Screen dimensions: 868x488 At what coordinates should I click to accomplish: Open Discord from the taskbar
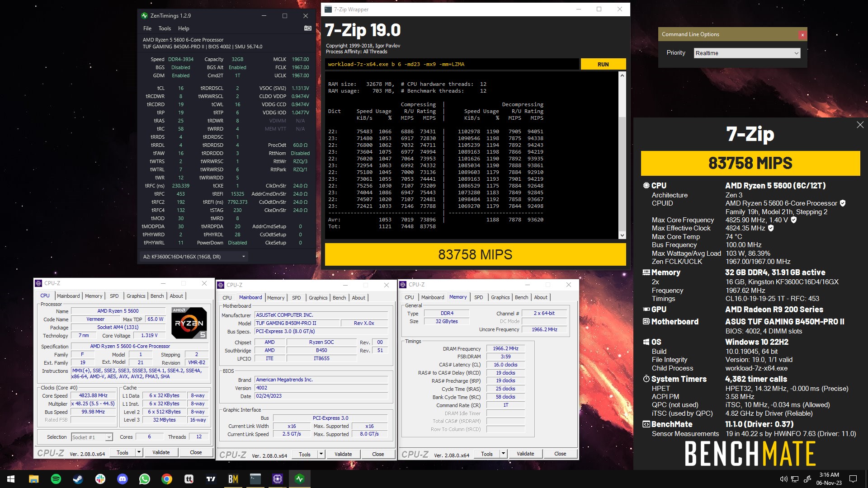tap(123, 479)
